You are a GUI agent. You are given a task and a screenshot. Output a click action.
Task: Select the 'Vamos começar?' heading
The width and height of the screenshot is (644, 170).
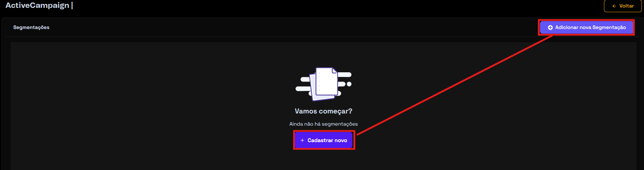click(323, 111)
